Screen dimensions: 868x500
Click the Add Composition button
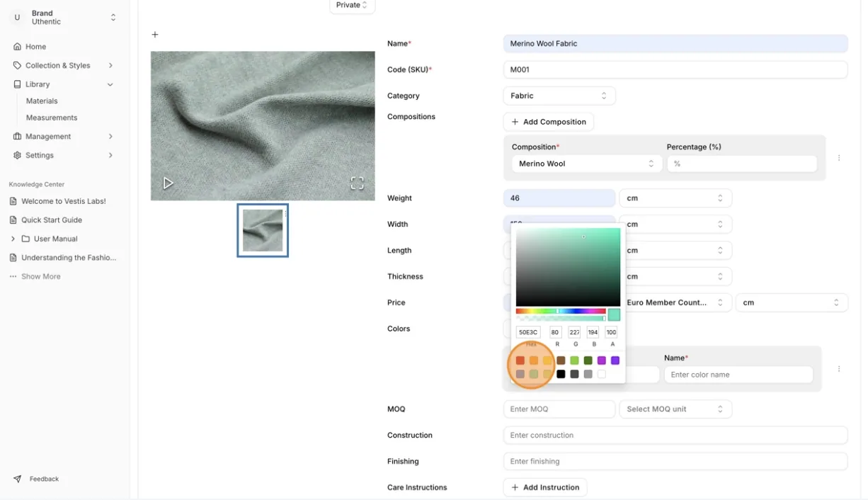tap(549, 122)
